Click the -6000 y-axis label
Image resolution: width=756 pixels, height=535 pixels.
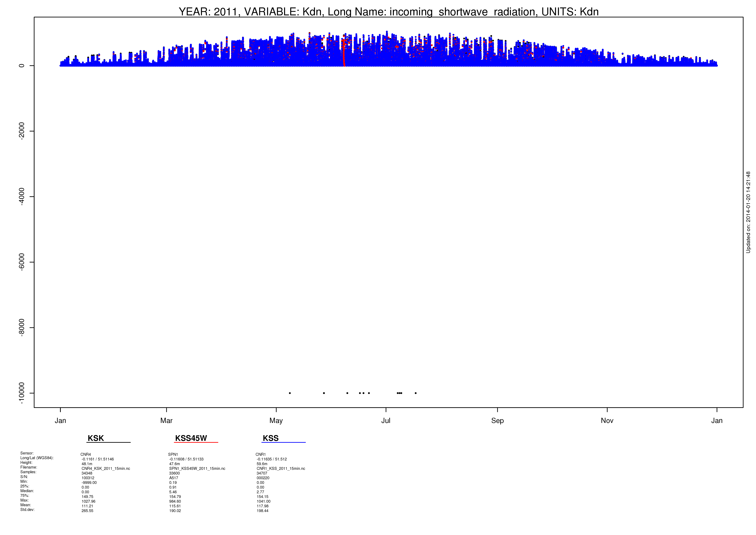(22, 262)
